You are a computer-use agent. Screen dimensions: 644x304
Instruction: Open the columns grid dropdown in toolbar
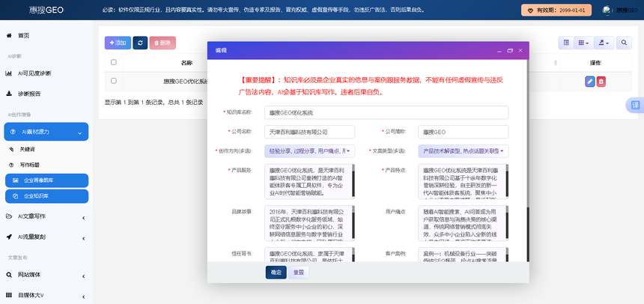pyautogui.click(x=583, y=43)
